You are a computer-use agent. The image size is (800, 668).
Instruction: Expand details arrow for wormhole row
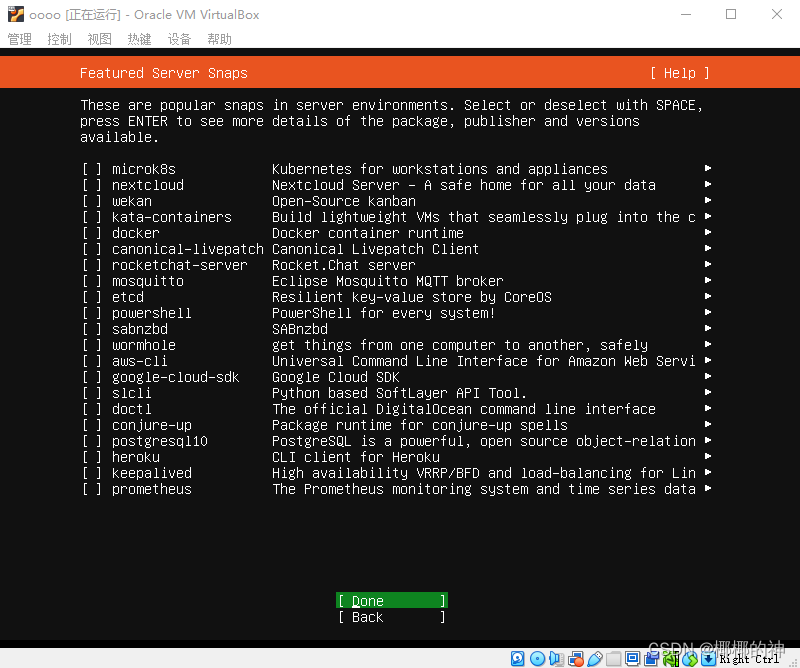pyautogui.click(x=708, y=344)
